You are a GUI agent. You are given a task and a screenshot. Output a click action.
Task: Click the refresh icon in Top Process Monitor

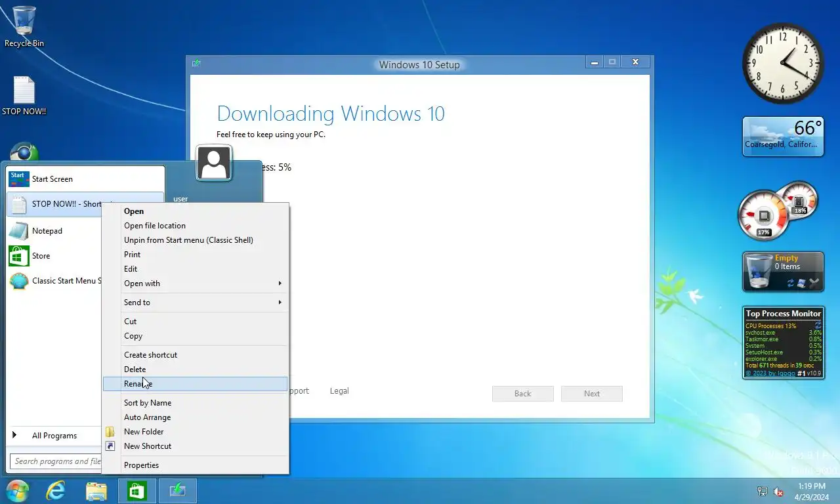click(x=818, y=325)
